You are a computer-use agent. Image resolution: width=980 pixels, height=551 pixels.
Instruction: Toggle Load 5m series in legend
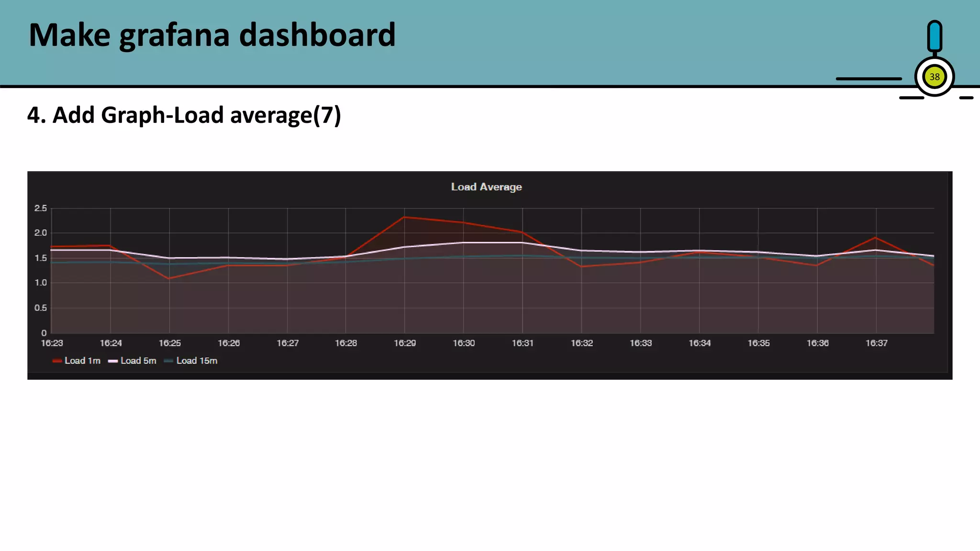(138, 361)
